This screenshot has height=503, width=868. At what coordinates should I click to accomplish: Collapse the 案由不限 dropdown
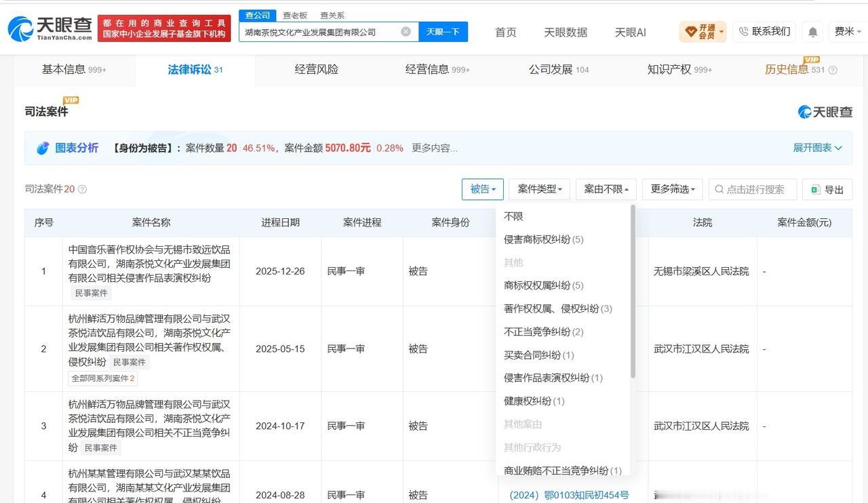pos(606,189)
